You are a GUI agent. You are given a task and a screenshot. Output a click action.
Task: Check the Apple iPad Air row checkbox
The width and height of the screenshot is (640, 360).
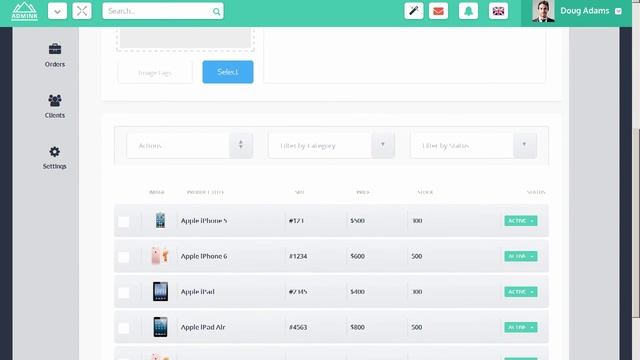point(124,328)
